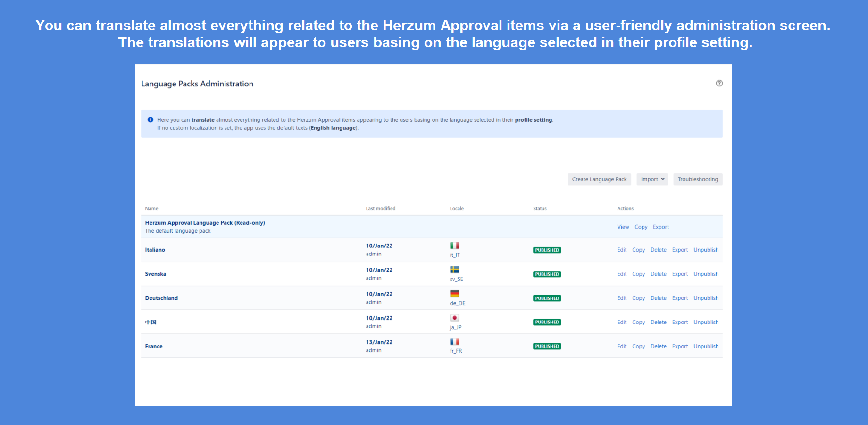
Task: Click the Japanese flag icon on the 中国 row
Action: pos(454,317)
